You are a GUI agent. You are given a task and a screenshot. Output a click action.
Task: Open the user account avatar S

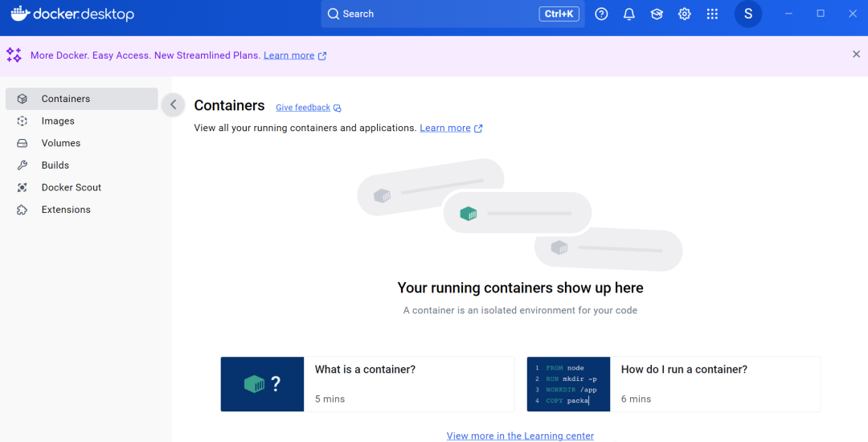[748, 14]
